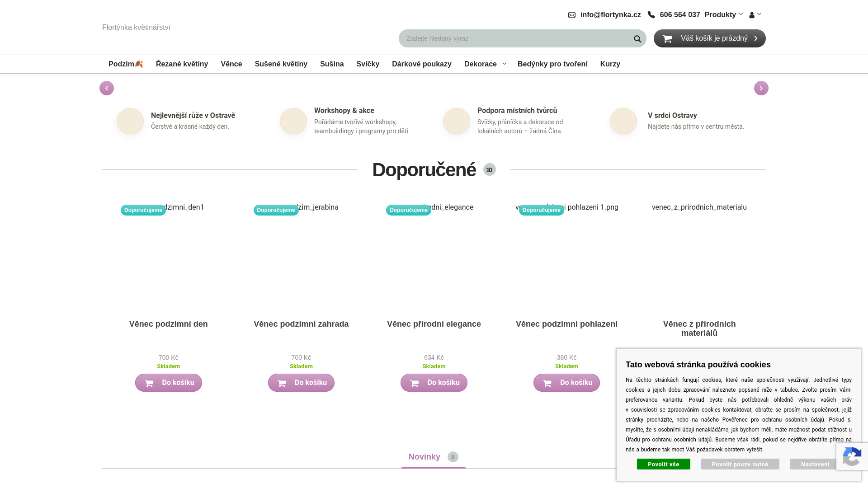The image size is (868, 488).
Task: Add Věnec podzimní pohlazení to cart
Action: click(566, 383)
